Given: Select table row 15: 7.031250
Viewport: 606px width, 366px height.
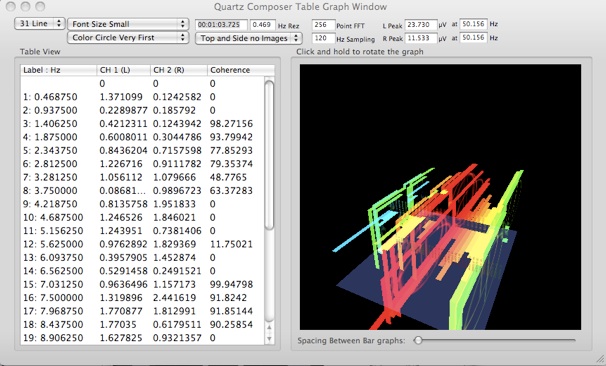Looking at the screenshot, I should 143,284.
